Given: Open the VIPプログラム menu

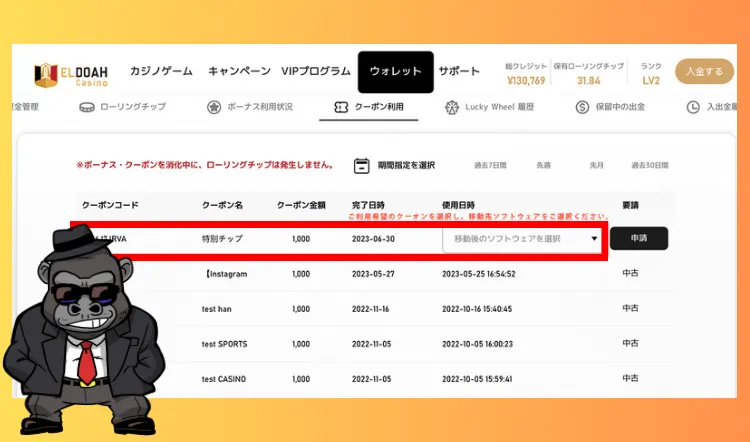Looking at the screenshot, I should click(316, 71).
